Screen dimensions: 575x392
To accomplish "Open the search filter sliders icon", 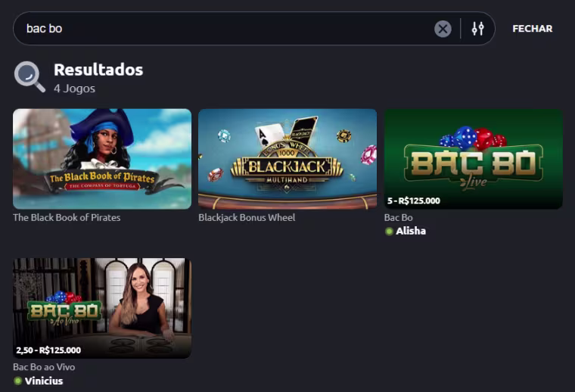I will coord(477,29).
